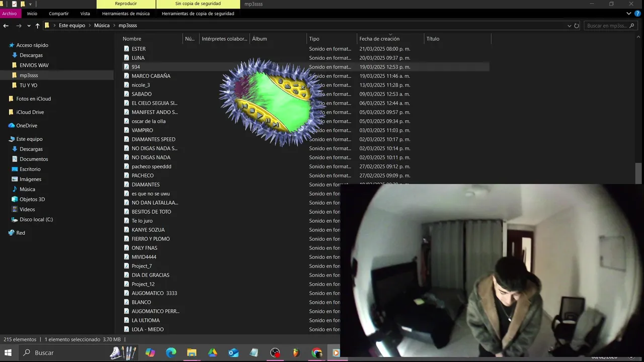This screenshot has width=644, height=362.
Task: Open address bar history dropdown
Action: [x=570, y=26]
